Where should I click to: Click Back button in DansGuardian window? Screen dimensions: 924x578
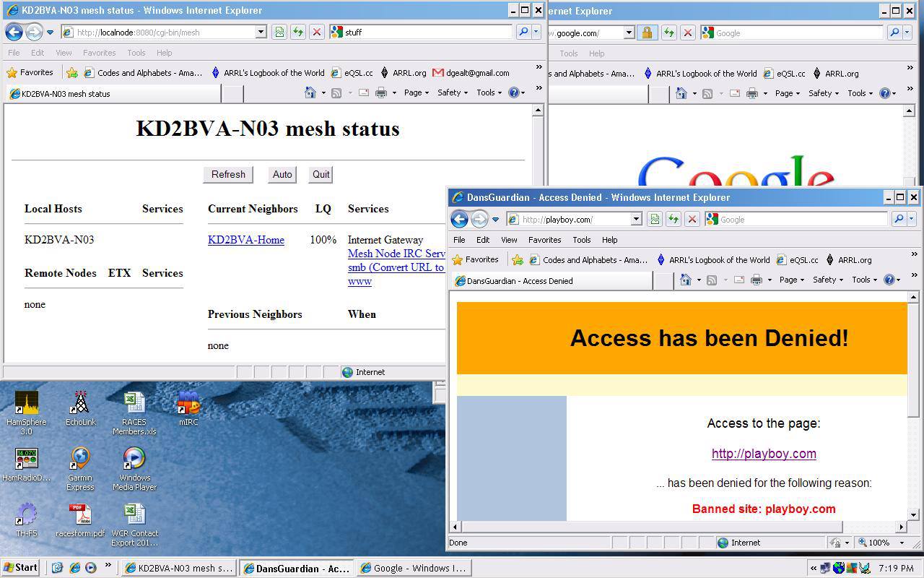pyautogui.click(x=459, y=219)
